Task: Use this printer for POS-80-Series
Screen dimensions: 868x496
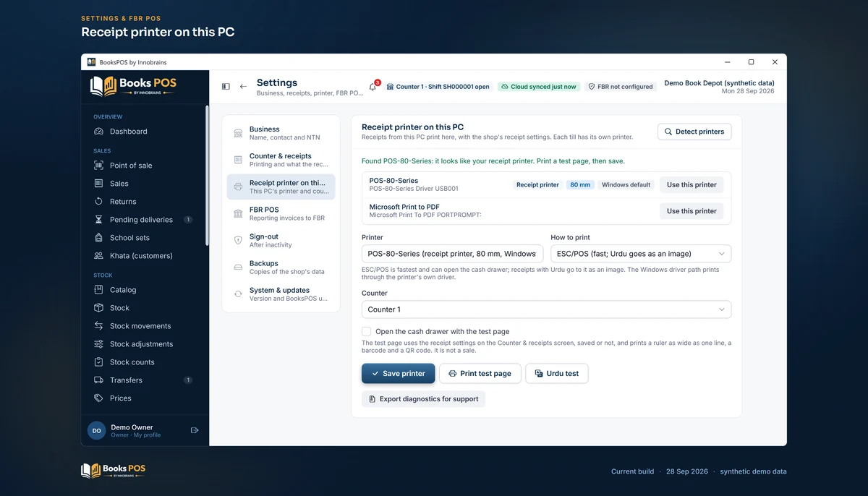Action: tap(692, 184)
